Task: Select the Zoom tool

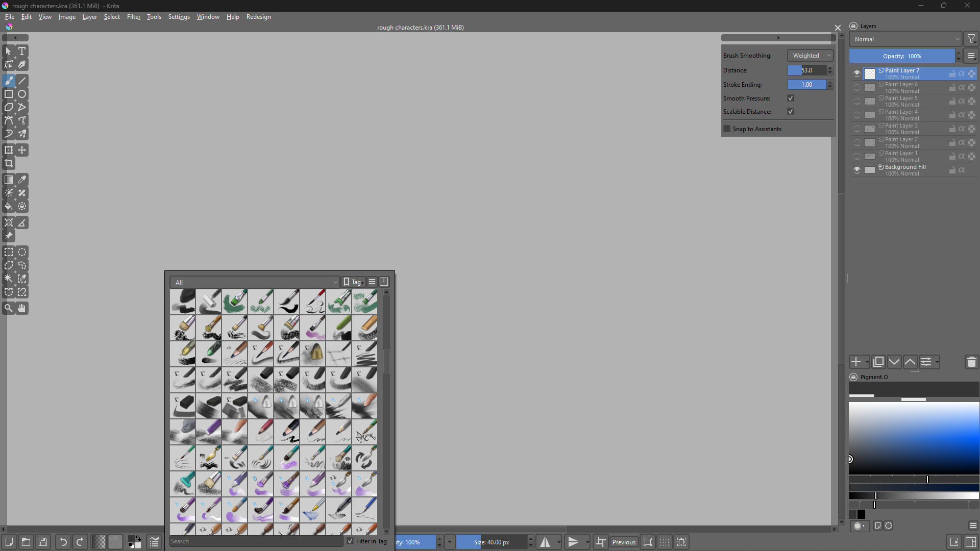Action: pos(9,308)
